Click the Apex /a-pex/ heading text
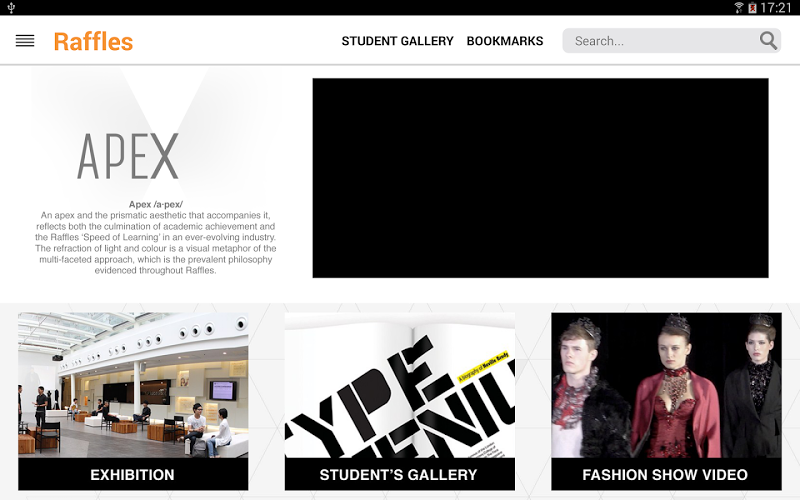 click(x=156, y=204)
